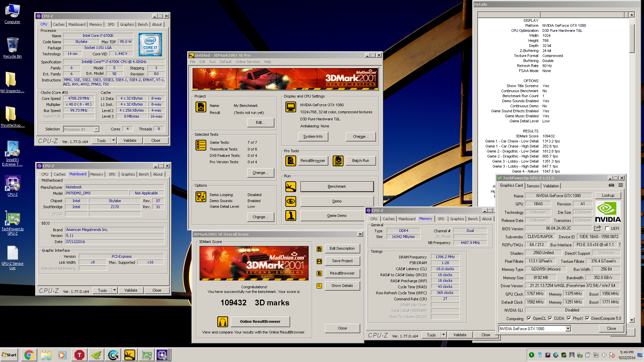Viewport: 644px width, 362px height.
Task: Click the Online ResultBrowser icon
Action: 223,322
